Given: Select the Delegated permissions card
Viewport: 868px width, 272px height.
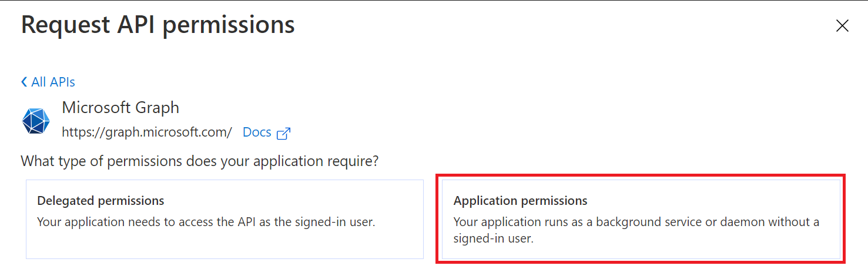Looking at the screenshot, I should [x=224, y=219].
